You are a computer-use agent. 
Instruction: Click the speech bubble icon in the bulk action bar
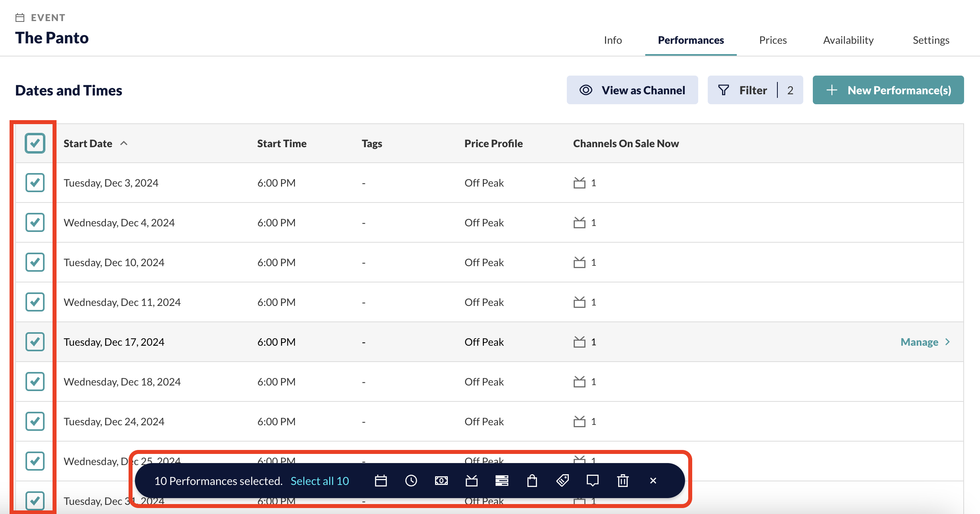pos(593,481)
